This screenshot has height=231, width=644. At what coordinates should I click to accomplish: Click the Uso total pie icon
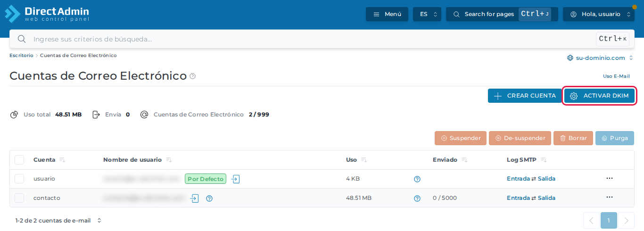click(x=15, y=115)
